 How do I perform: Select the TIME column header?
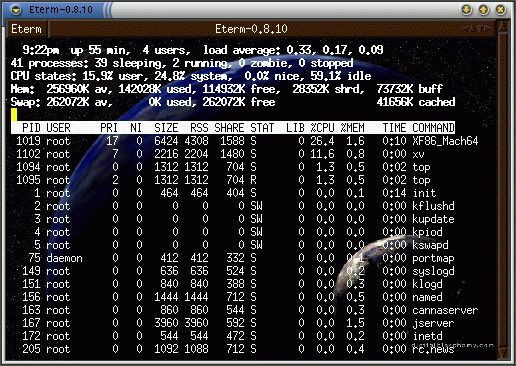(394, 128)
